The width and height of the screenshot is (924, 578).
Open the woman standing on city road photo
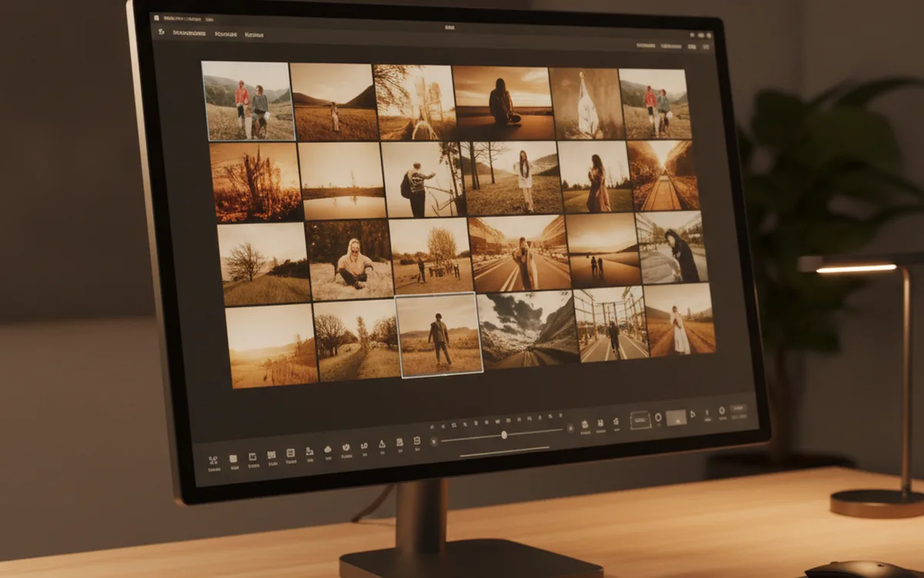[520, 254]
